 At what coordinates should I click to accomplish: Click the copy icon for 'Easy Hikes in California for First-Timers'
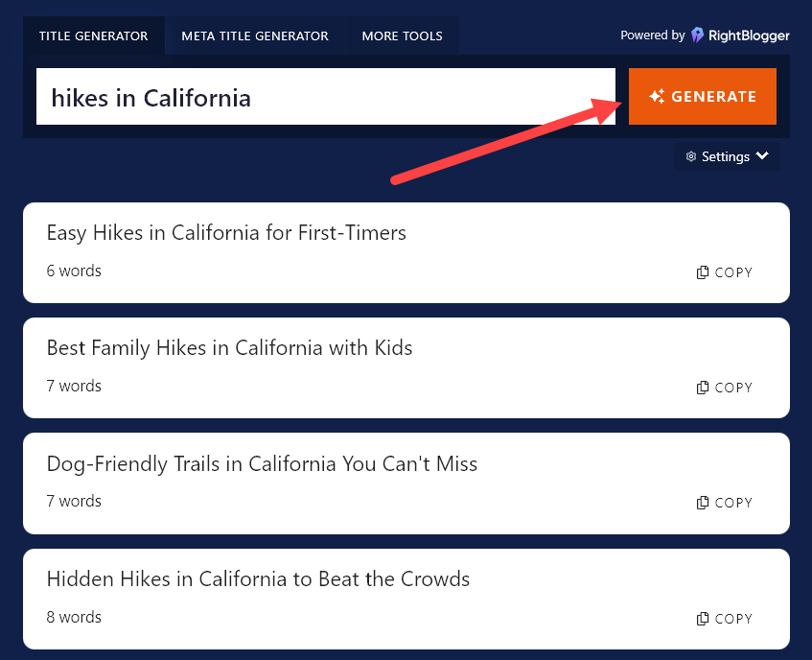(x=703, y=271)
